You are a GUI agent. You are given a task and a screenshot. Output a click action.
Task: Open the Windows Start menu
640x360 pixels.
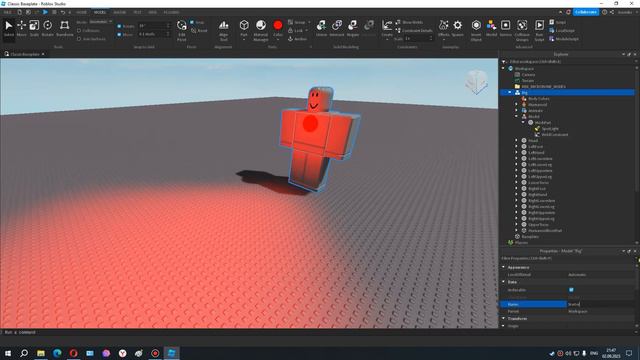pos(8,353)
